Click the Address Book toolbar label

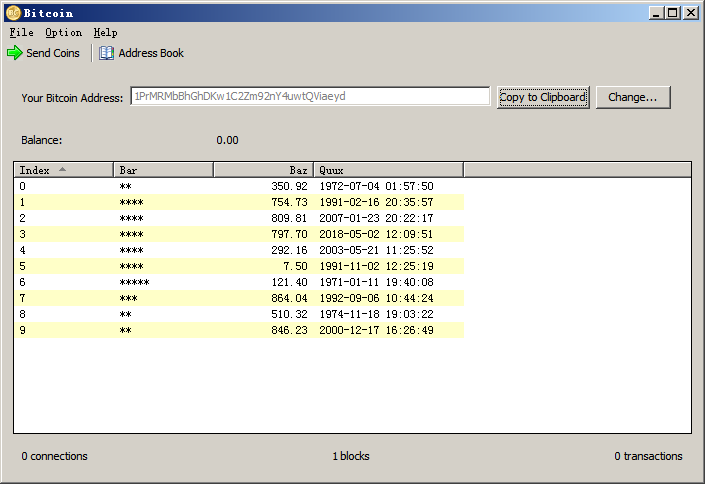coord(151,53)
